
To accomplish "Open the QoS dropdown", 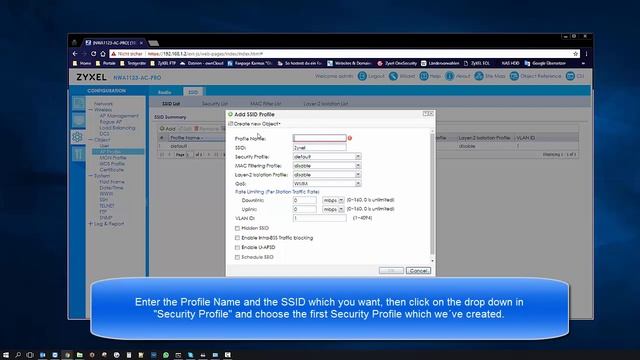I will 358,184.
